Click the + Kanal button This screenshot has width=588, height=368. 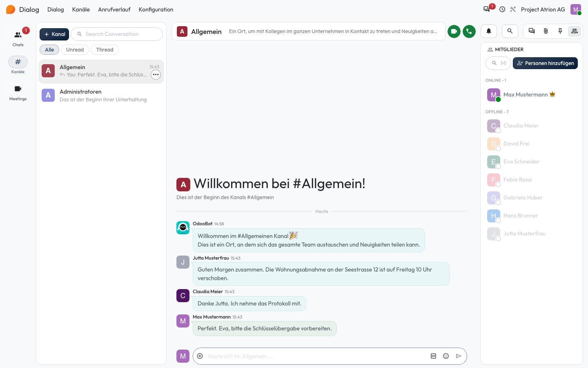pyautogui.click(x=54, y=34)
